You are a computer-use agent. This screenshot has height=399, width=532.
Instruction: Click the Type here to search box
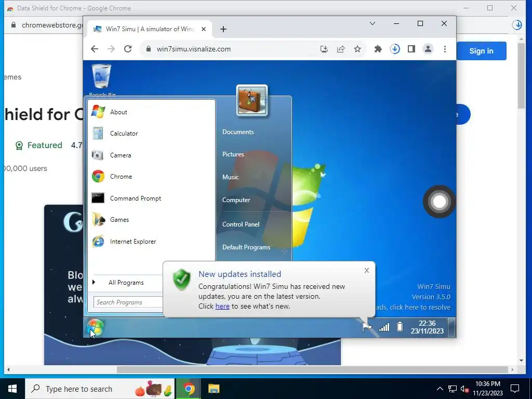100,389
